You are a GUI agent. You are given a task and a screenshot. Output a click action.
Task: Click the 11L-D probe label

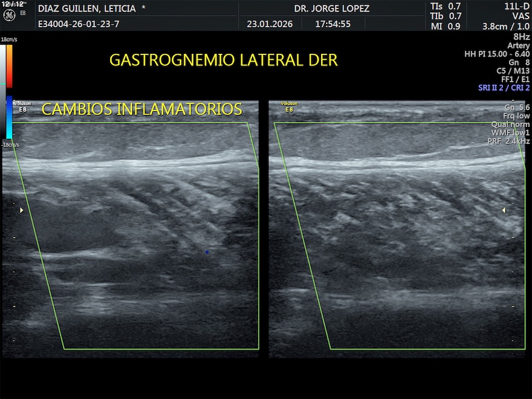[517, 6]
